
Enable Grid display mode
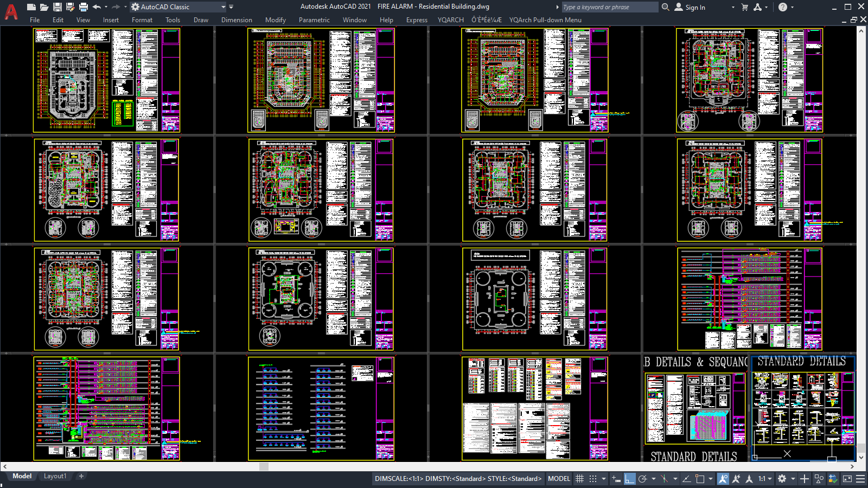[580, 478]
